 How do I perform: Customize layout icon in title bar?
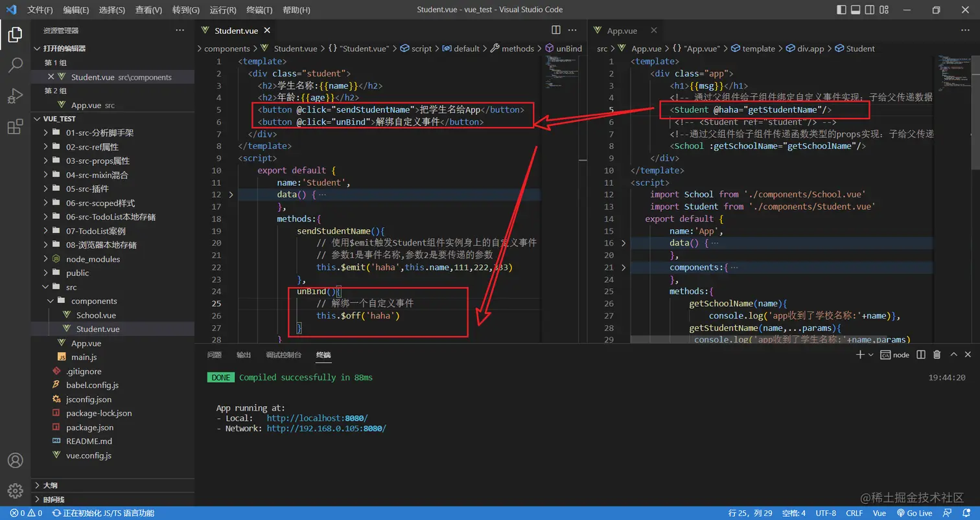coord(884,10)
